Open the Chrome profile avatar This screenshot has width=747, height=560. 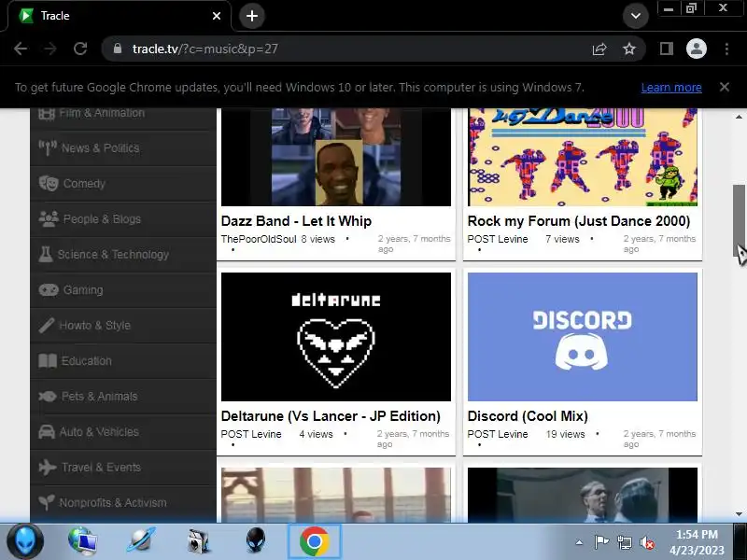696,49
